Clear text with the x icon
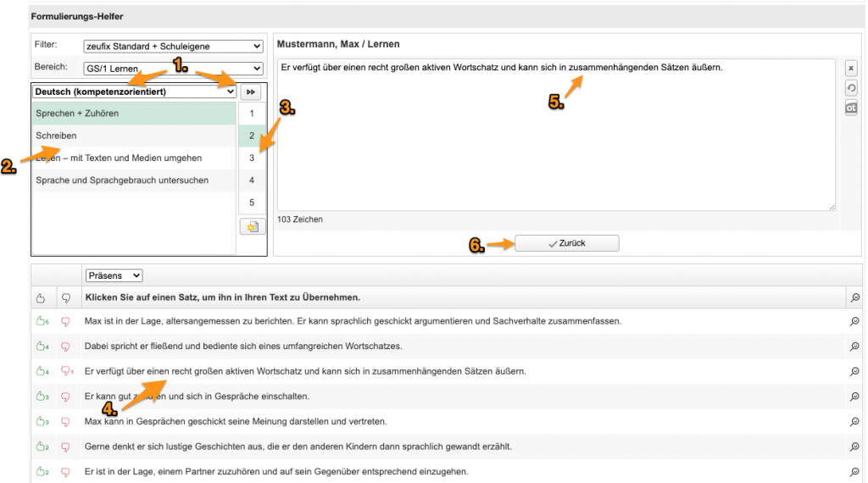The image size is (868, 483). tap(851, 69)
